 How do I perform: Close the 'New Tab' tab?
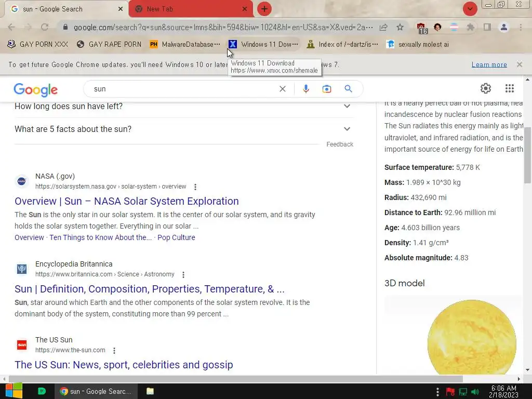click(245, 9)
